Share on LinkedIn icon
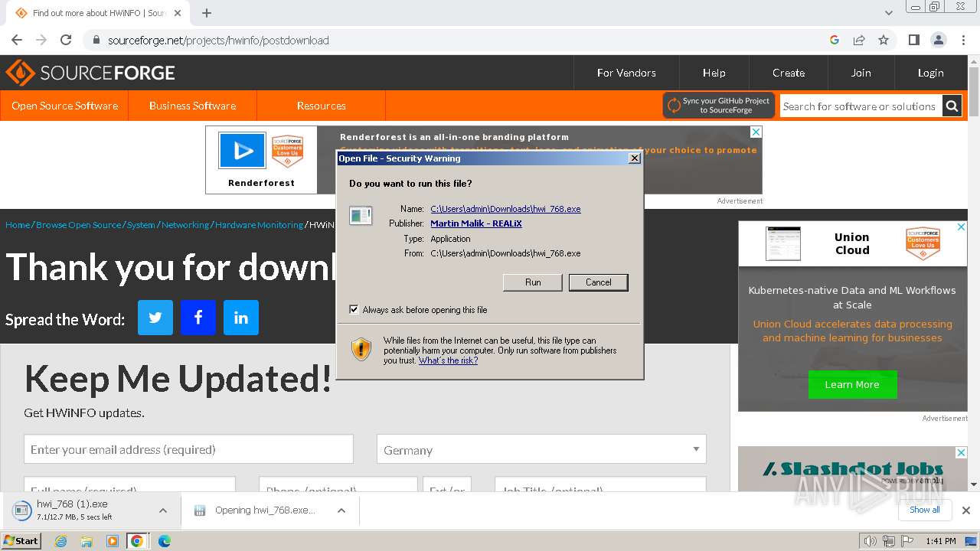The width and height of the screenshot is (980, 551). pyautogui.click(x=241, y=318)
